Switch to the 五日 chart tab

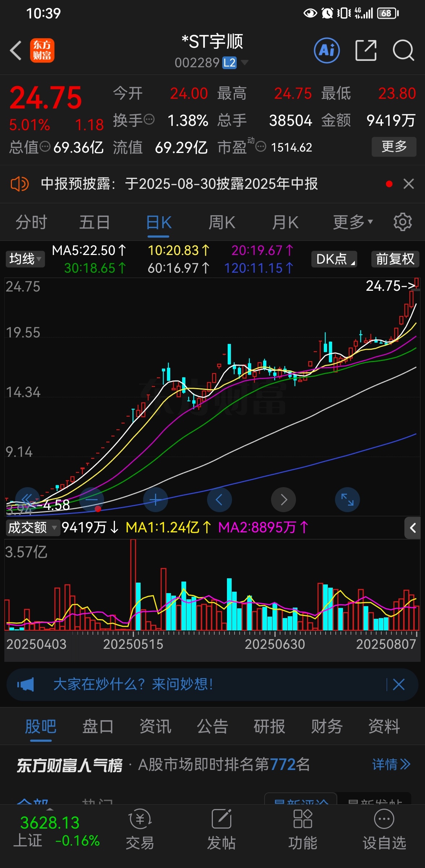point(95,222)
